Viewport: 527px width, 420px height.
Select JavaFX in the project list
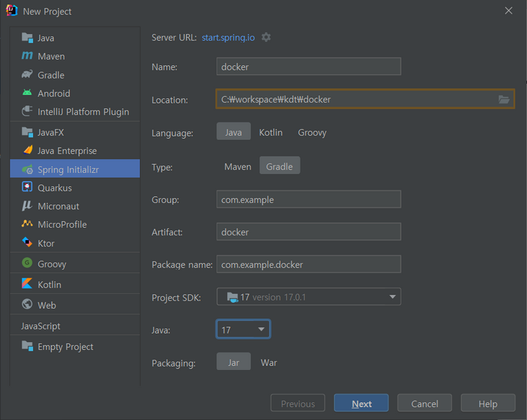pos(75,132)
